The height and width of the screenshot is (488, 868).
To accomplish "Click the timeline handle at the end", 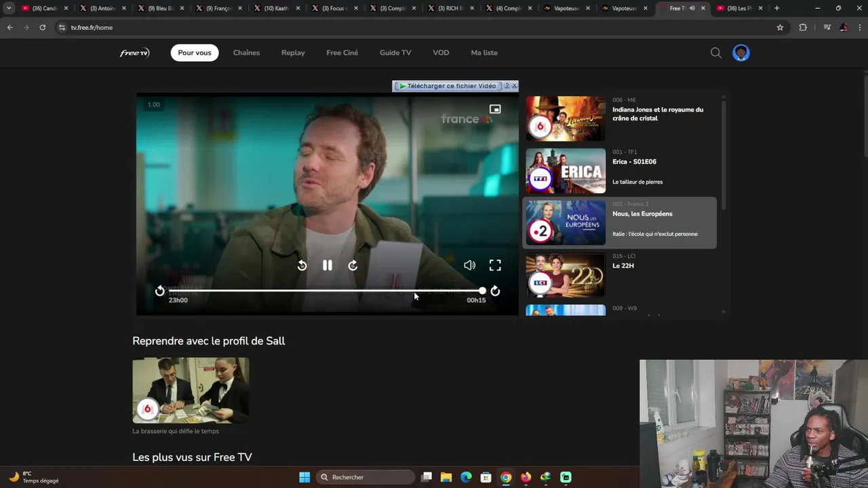I will [x=482, y=291].
